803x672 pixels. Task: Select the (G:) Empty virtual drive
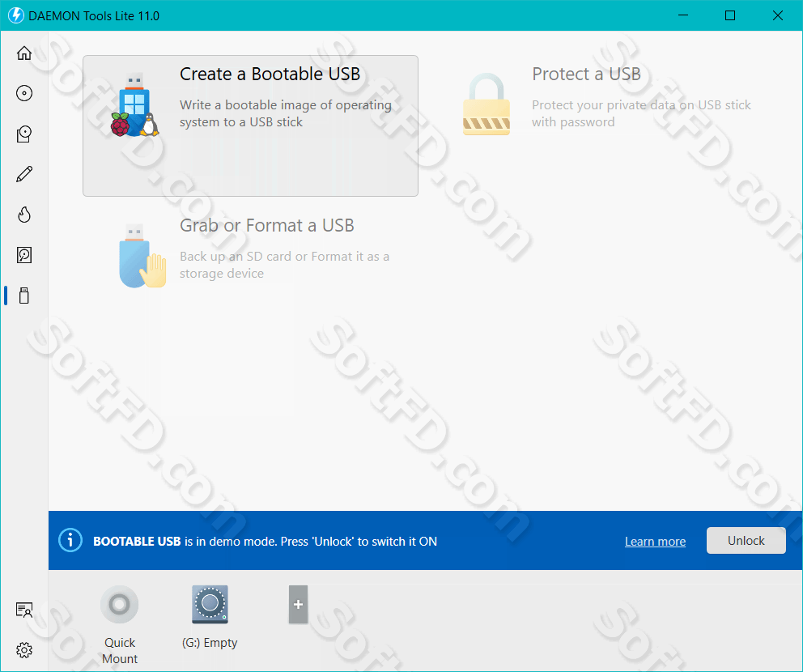(x=210, y=604)
